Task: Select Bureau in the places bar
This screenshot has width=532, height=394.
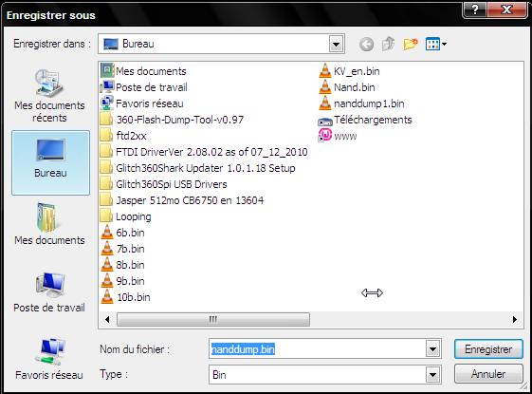Action: (x=50, y=162)
